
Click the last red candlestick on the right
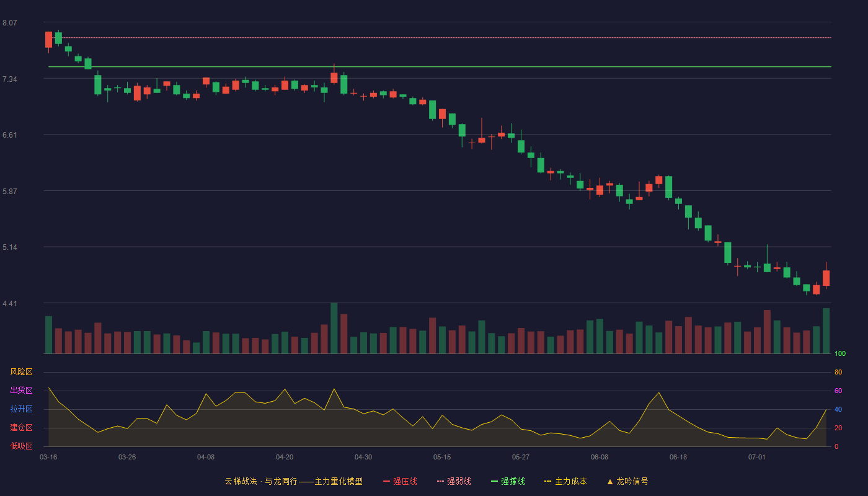(826, 278)
